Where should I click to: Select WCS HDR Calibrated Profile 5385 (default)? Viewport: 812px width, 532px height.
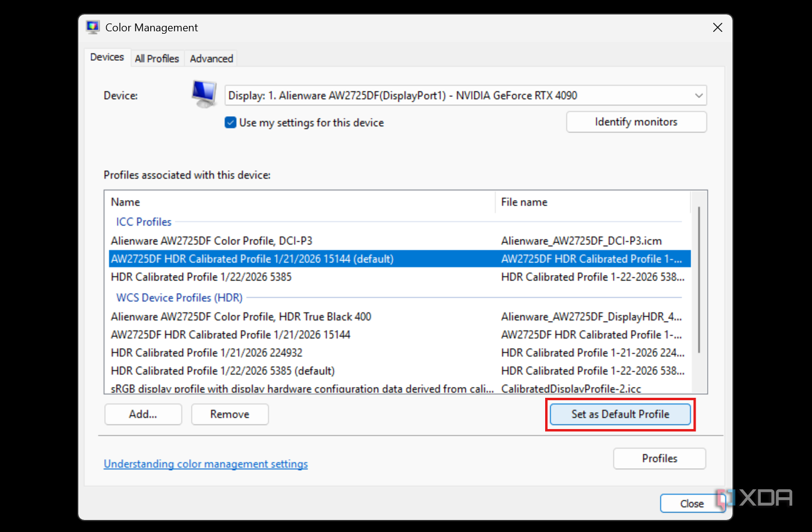click(399, 371)
